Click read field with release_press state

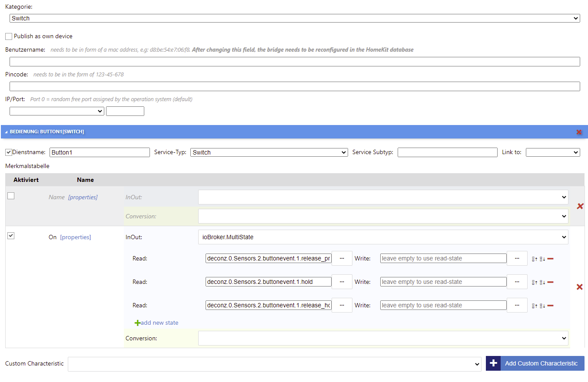[269, 258]
